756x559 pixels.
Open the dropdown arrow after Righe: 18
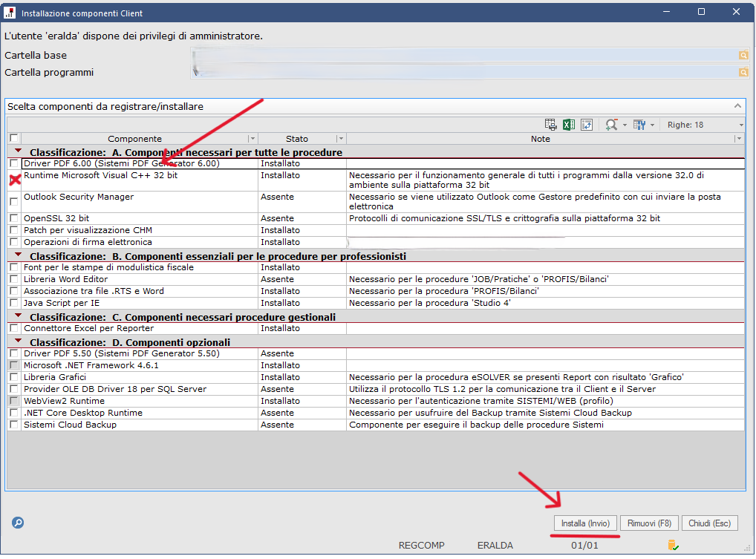click(x=741, y=125)
